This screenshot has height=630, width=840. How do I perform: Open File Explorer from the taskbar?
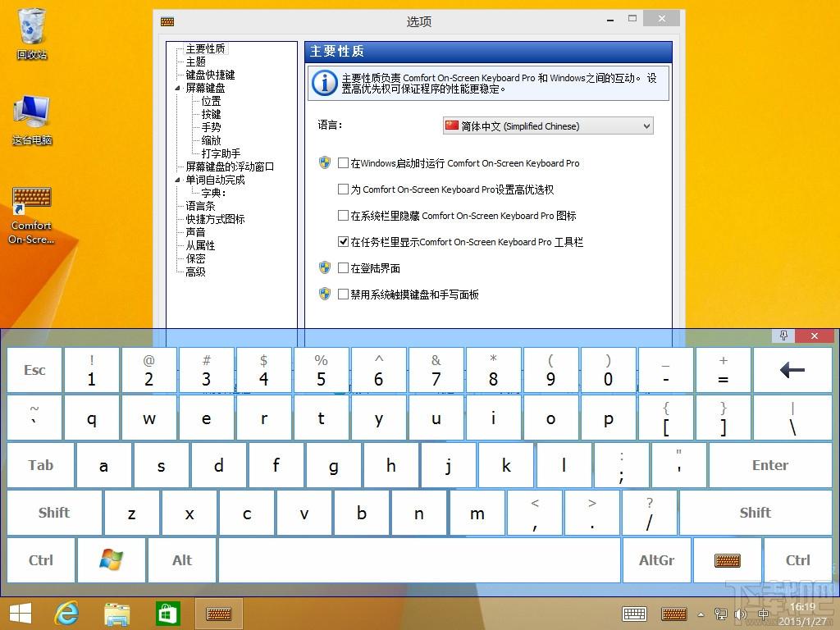tap(116, 614)
